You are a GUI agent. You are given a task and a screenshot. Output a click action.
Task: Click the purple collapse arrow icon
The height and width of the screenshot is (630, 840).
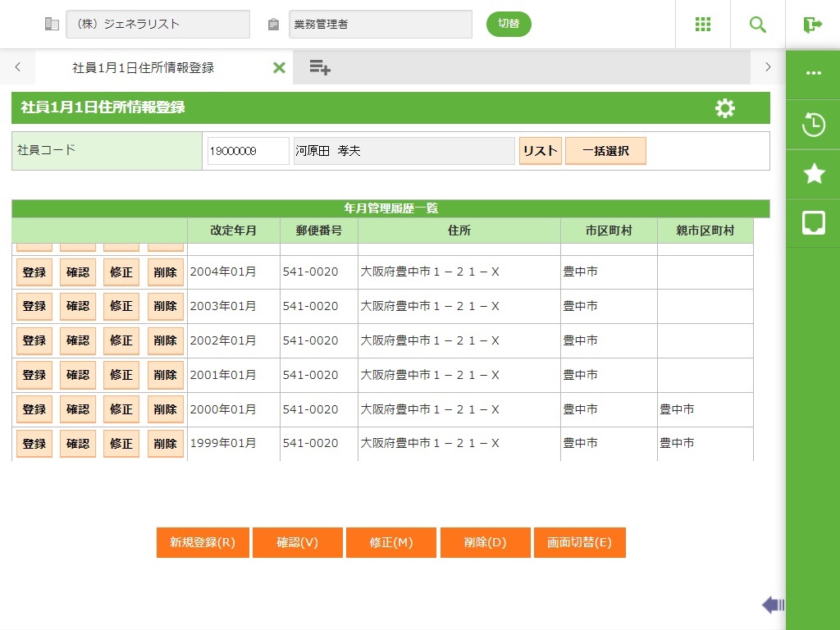pyautogui.click(x=773, y=605)
